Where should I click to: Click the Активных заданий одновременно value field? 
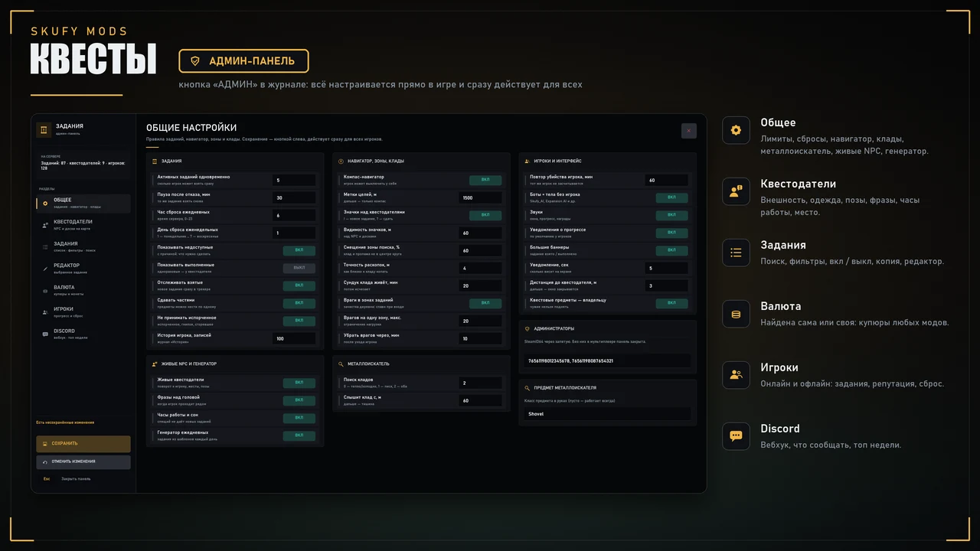[294, 181]
